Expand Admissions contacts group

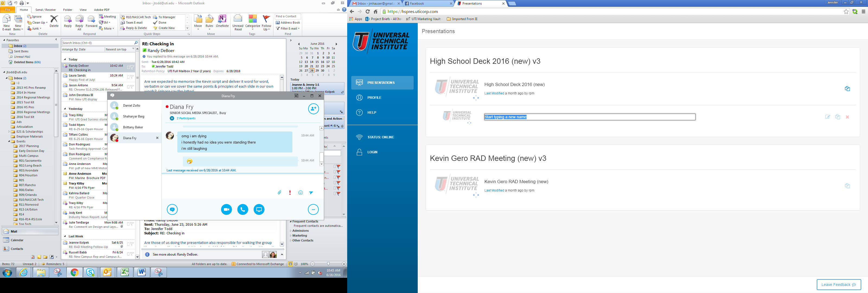(291, 231)
